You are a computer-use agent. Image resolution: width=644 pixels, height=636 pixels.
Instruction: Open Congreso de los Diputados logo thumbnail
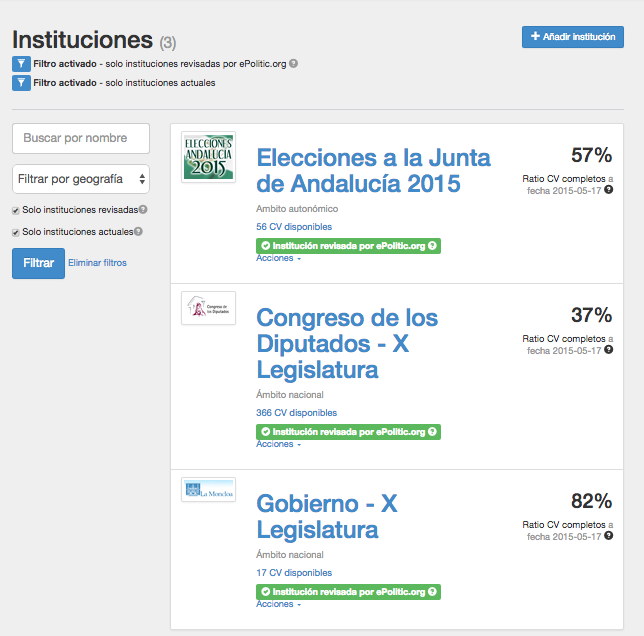pyautogui.click(x=208, y=308)
